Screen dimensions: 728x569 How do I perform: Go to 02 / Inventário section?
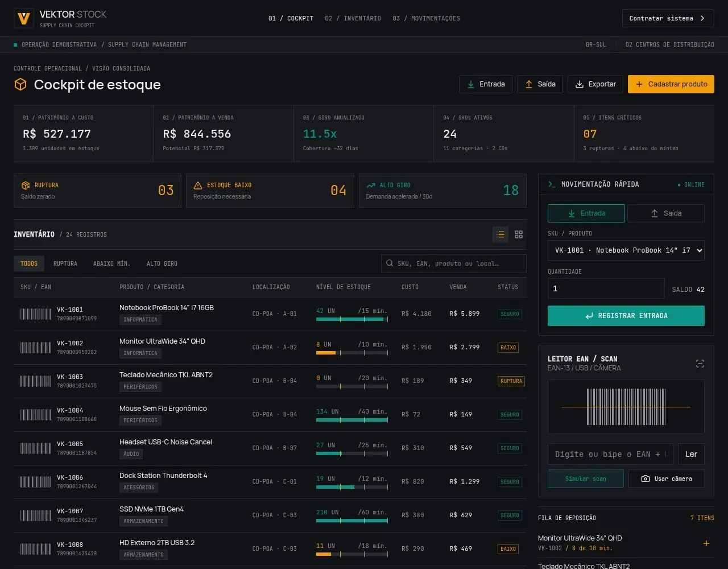(x=353, y=18)
